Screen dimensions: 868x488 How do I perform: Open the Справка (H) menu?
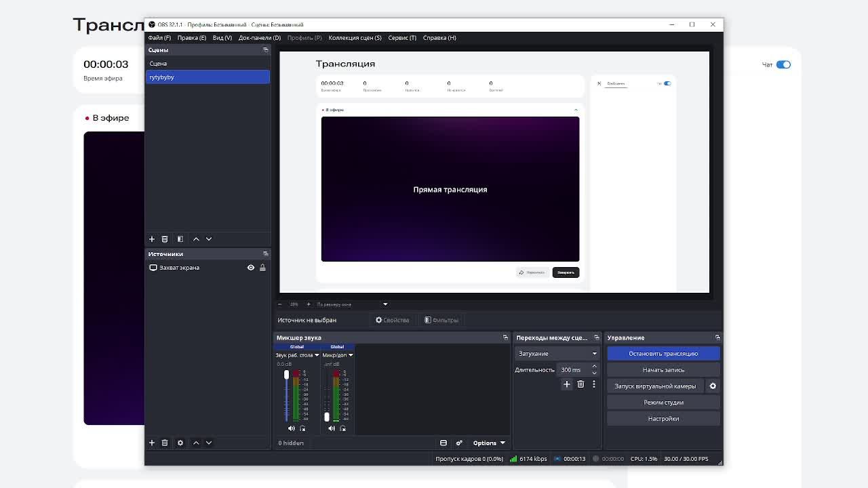439,38
